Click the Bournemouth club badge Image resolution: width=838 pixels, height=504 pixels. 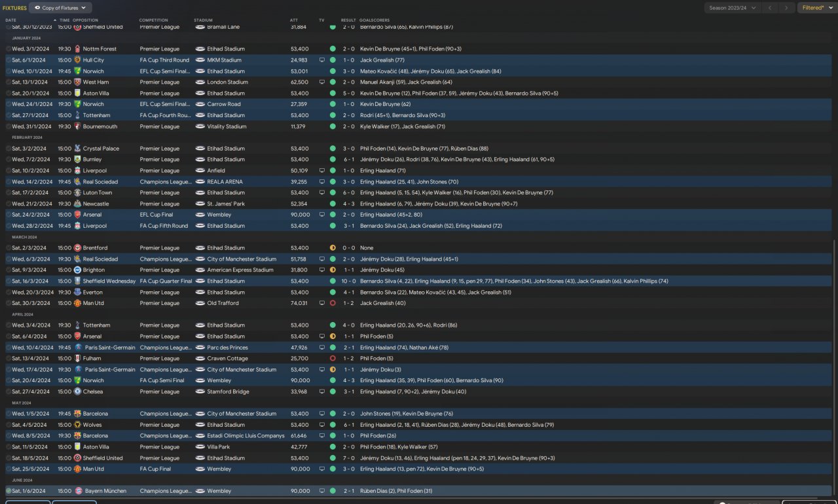pyautogui.click(x=78, y=127)
